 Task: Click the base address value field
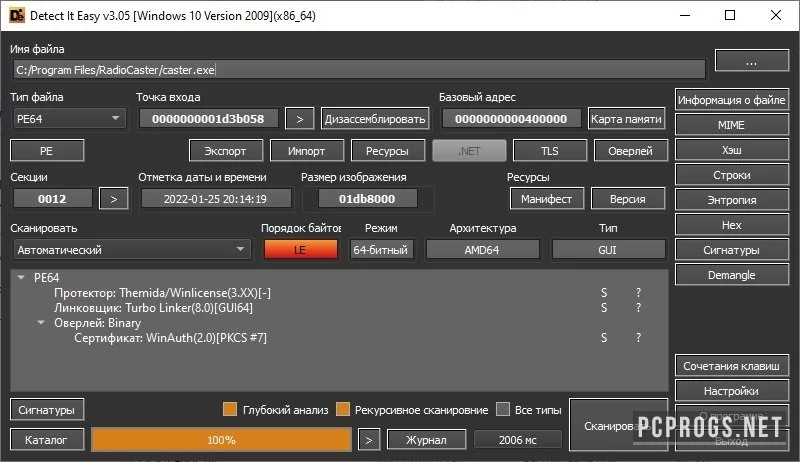(x=511, y=119)
